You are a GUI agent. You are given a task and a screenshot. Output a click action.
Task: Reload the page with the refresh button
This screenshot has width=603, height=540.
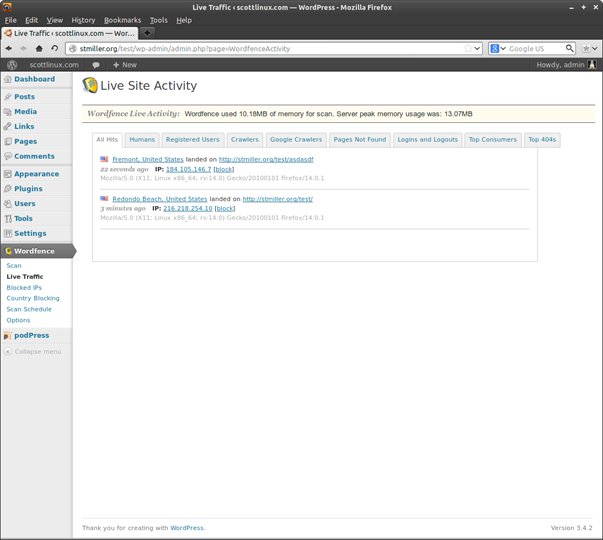[55, 48]
